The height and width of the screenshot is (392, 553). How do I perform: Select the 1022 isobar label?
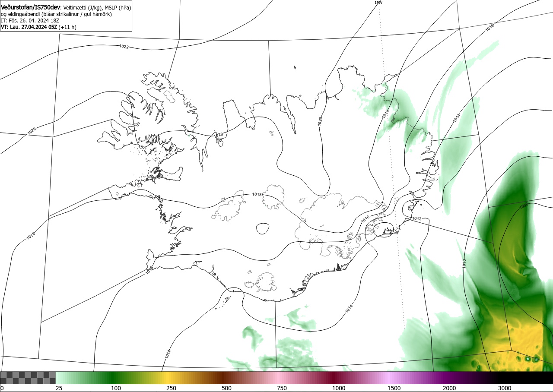[x=124, y=46]
